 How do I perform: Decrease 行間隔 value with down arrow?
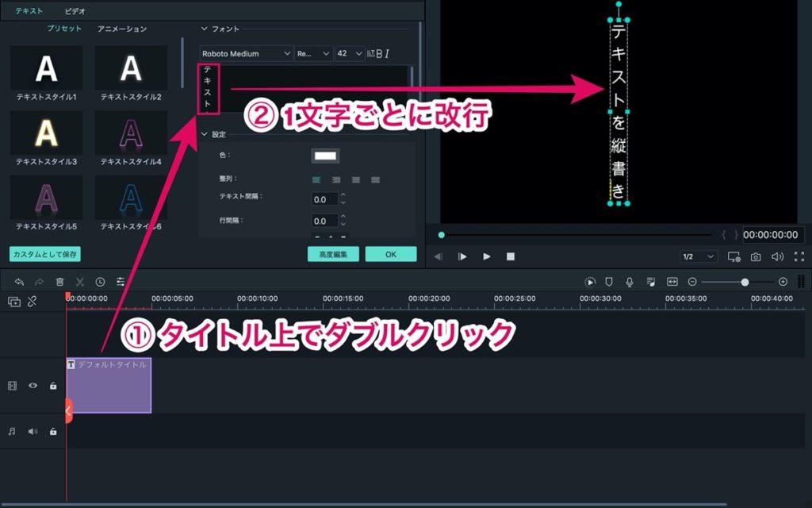[x=343, y=224]
